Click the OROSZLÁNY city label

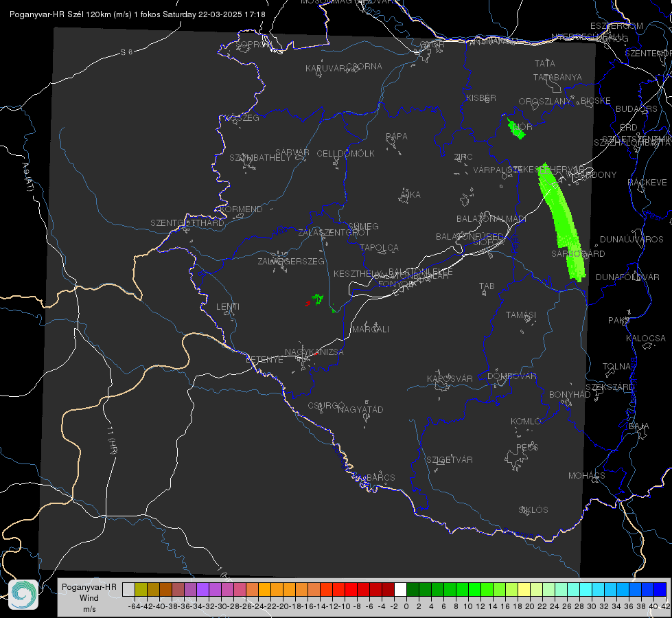545,102
